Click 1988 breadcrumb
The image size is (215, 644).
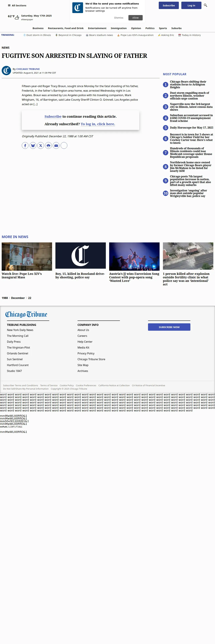tap(5, 298)
